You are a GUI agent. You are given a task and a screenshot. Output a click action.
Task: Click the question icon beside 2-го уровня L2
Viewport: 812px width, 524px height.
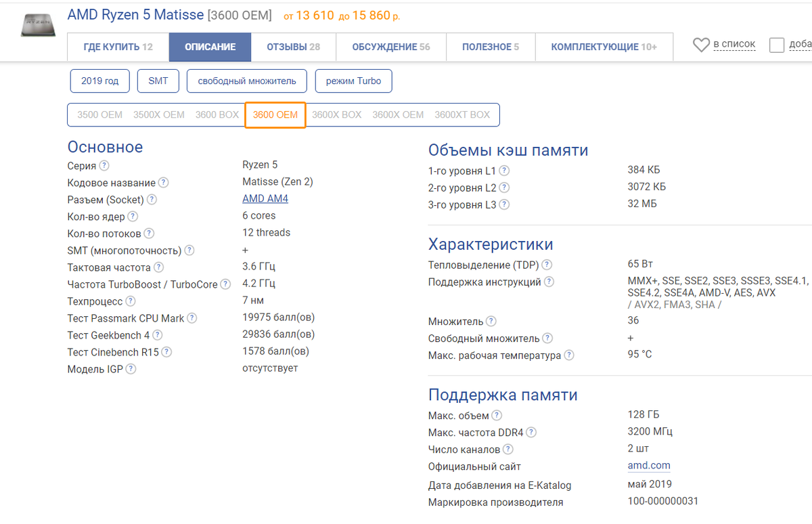(x=504, y=188)
